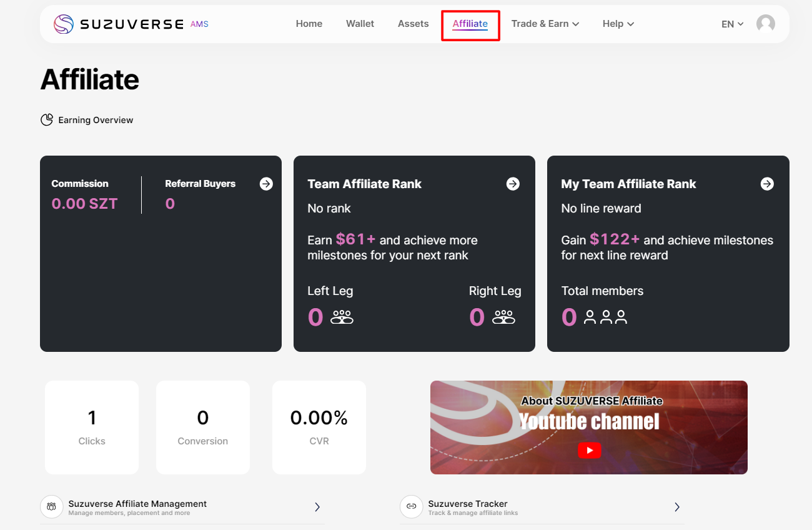The width and height of the screenshot is (812, 530).
Task: Open the user profile avatar
Action: point(765,24)
